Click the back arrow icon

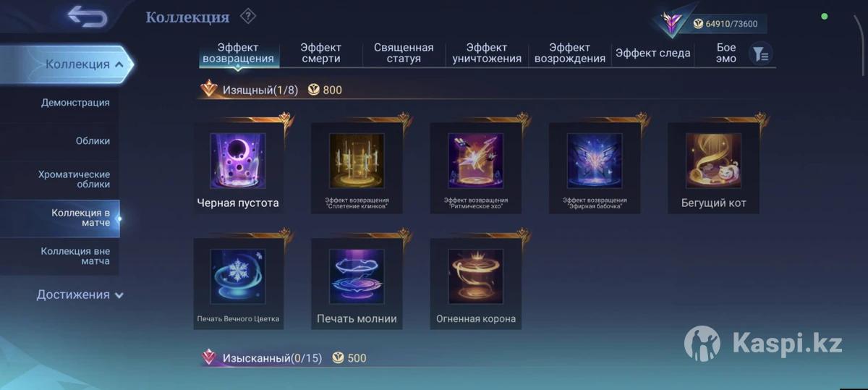click(x=88, y=16)
